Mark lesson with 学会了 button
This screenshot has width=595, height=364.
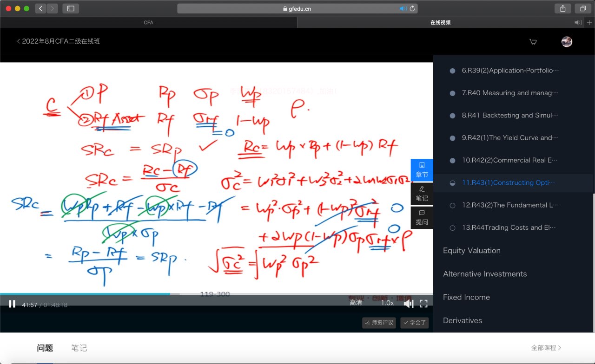coord(414,323)
